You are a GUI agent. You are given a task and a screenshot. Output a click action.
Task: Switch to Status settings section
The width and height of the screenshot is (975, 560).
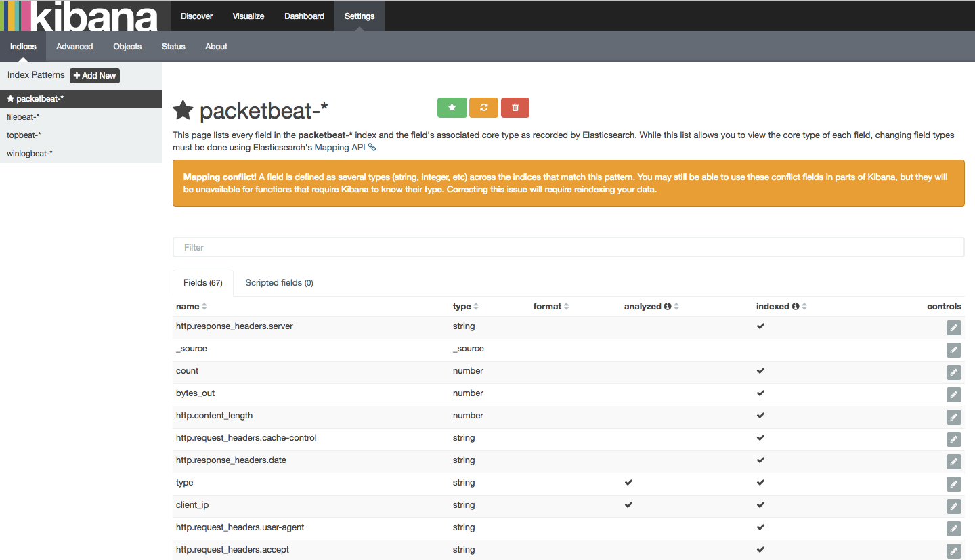[x=173, y=47]
